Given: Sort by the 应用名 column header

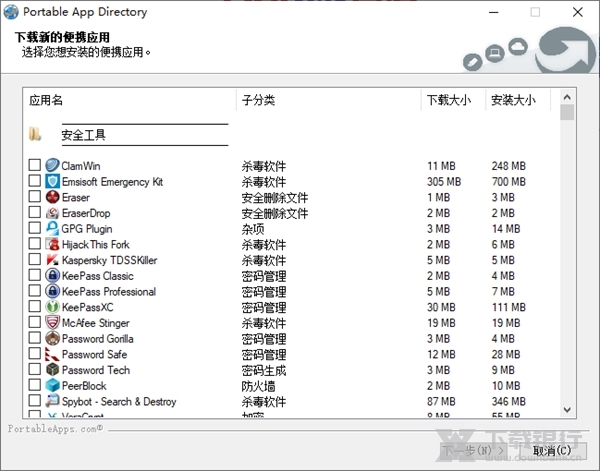Looking at the screenshot, I should [130, 100].
